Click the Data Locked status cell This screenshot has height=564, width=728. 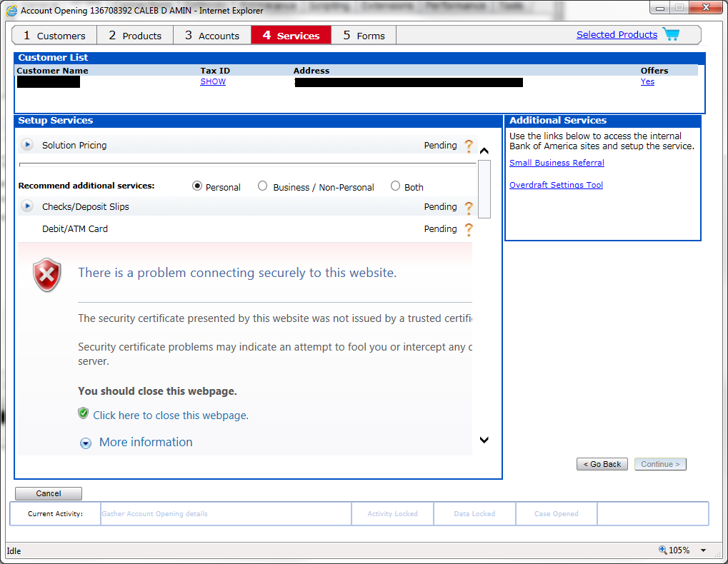point(474,514)
